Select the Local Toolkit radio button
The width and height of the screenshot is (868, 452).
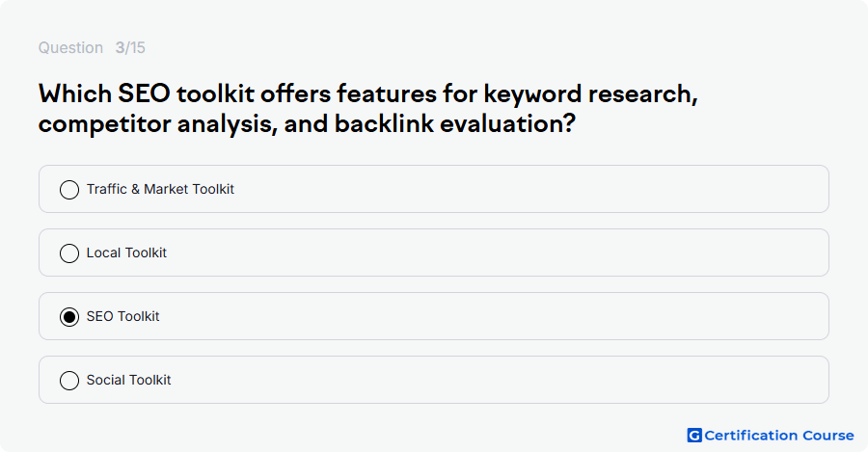[69, 253]
